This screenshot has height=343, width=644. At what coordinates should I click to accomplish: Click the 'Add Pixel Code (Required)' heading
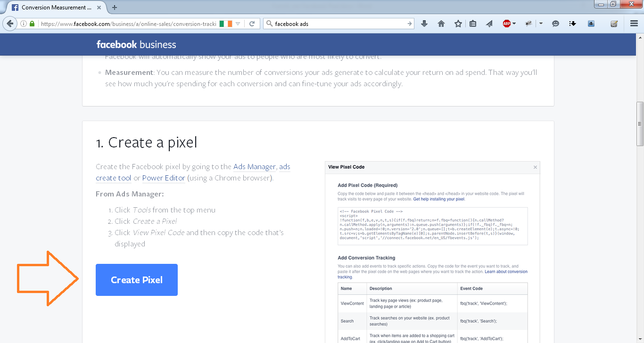coord(368,185)
